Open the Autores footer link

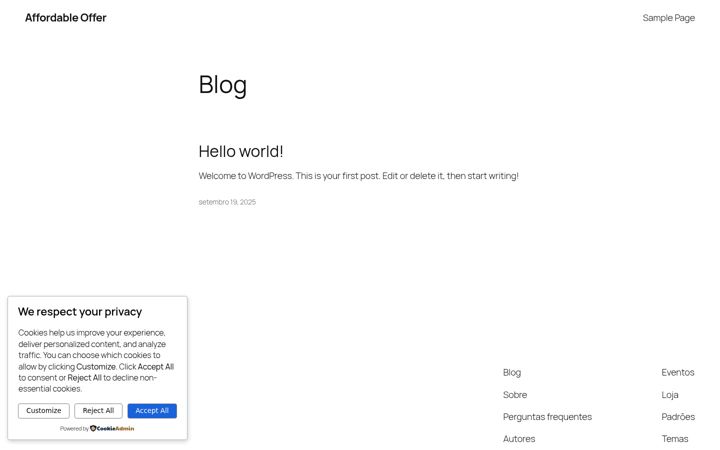[519, 439]
